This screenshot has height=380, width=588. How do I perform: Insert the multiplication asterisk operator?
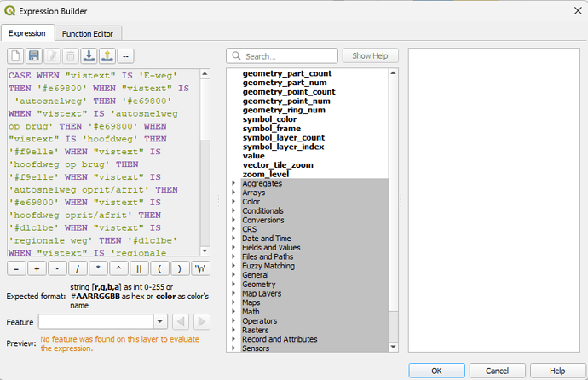pos(98,268)
